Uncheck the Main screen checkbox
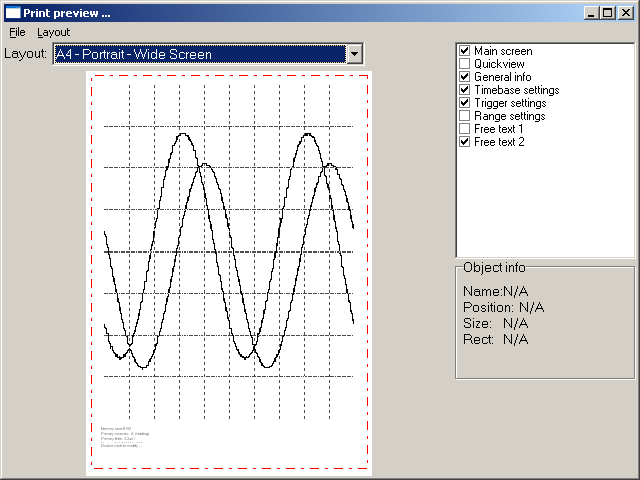This screenshot has height=480, width=640. click(x=464, y=51)
